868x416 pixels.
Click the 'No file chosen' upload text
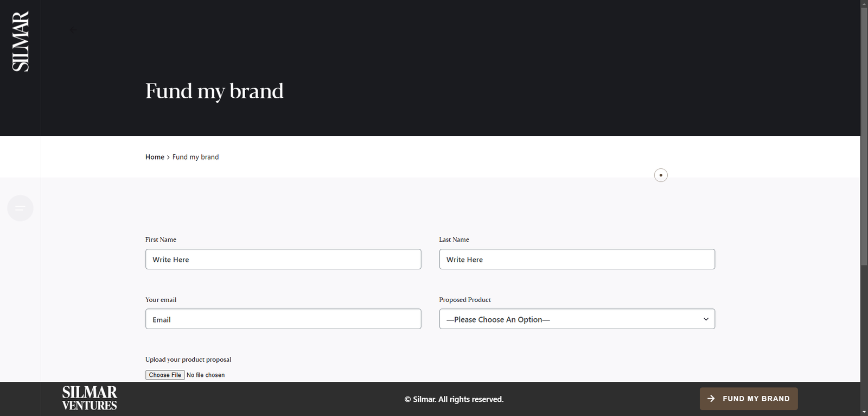tap(206, 375)
